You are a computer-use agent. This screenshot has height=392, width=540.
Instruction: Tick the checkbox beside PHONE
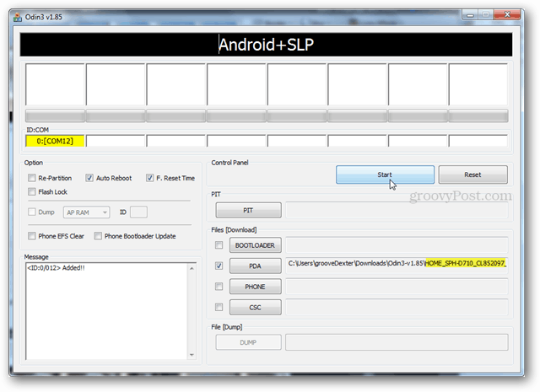pos(219,287)
